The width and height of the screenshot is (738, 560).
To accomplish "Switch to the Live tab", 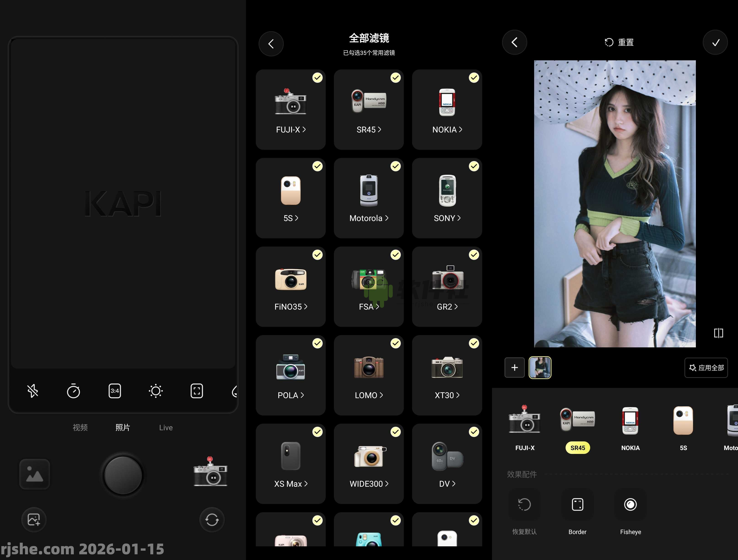I will click(x=166, y=427).
